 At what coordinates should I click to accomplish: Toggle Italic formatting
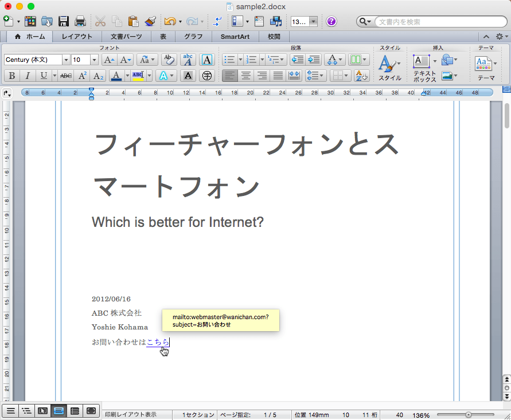tap(27, 76)
